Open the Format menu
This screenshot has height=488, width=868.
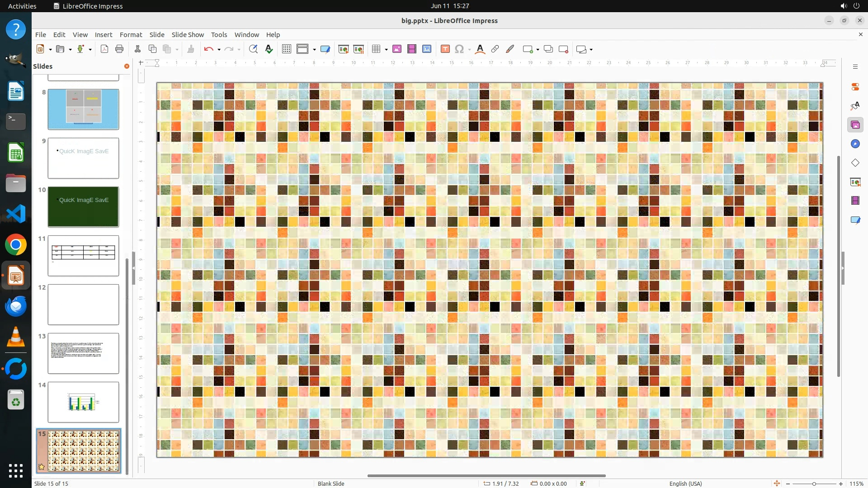point(131,34)
